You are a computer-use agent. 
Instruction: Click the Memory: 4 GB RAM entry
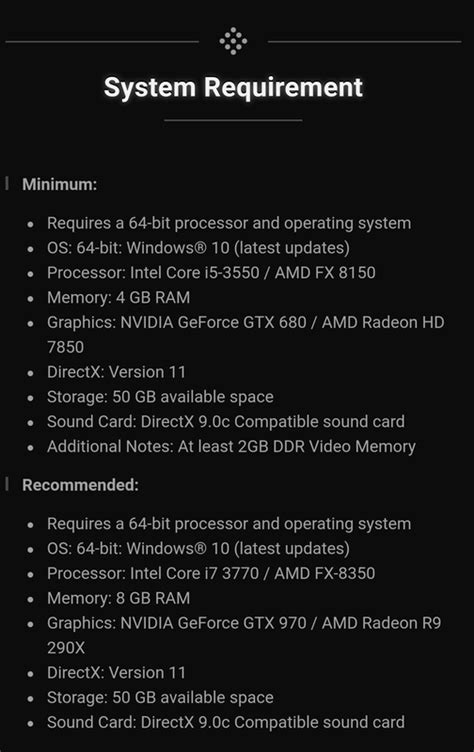pos(118,297)
